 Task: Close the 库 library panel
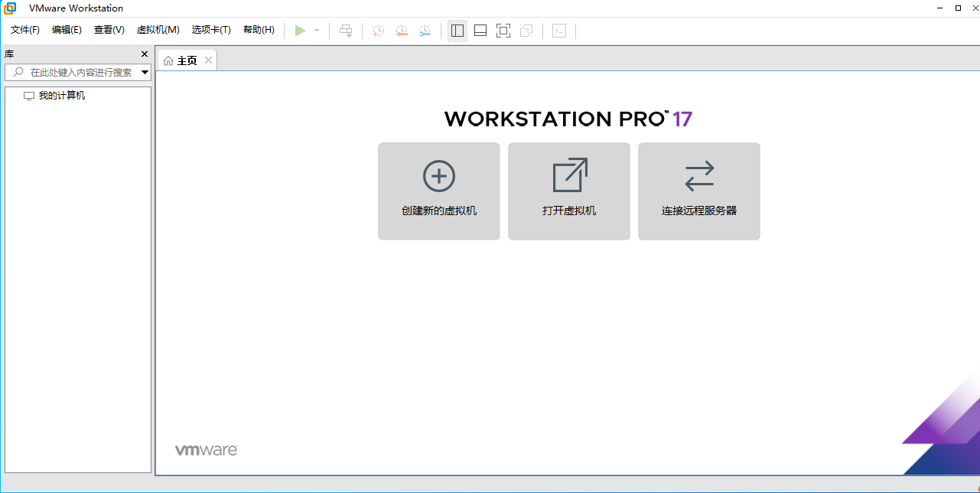145,54
